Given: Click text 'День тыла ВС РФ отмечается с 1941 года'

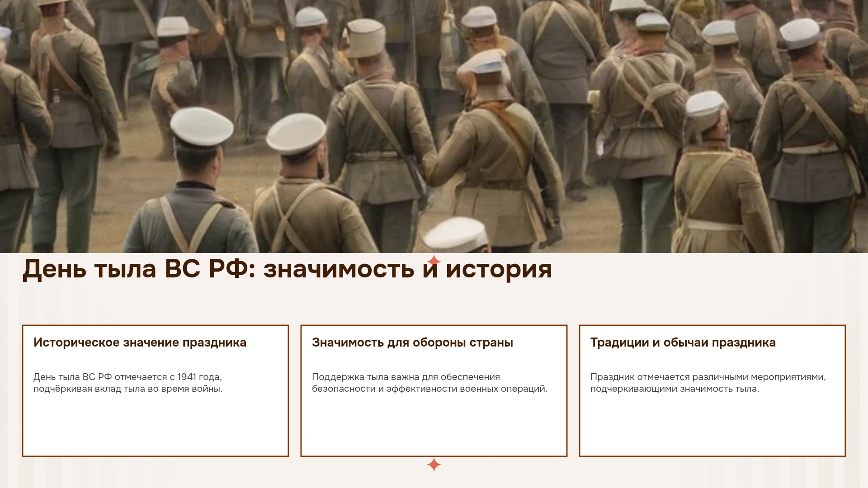Looking at the screenshot, I should [127, 377].
